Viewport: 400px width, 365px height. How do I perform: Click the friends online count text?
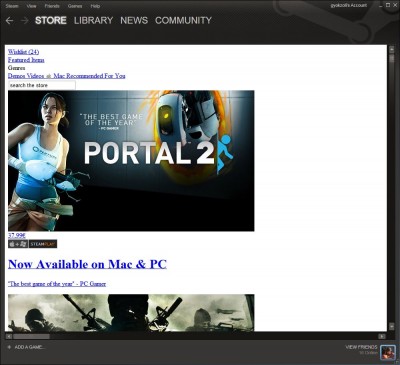coord(368,353)
